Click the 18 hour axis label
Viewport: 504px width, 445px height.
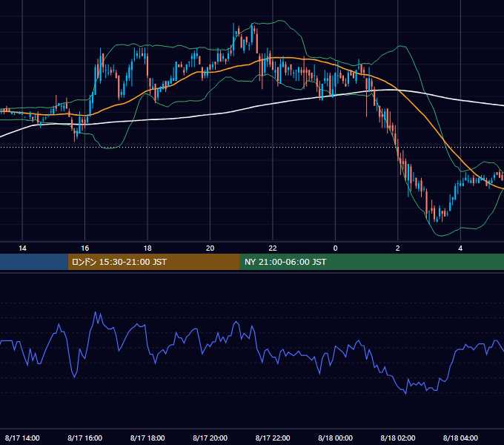pos(147,248)
